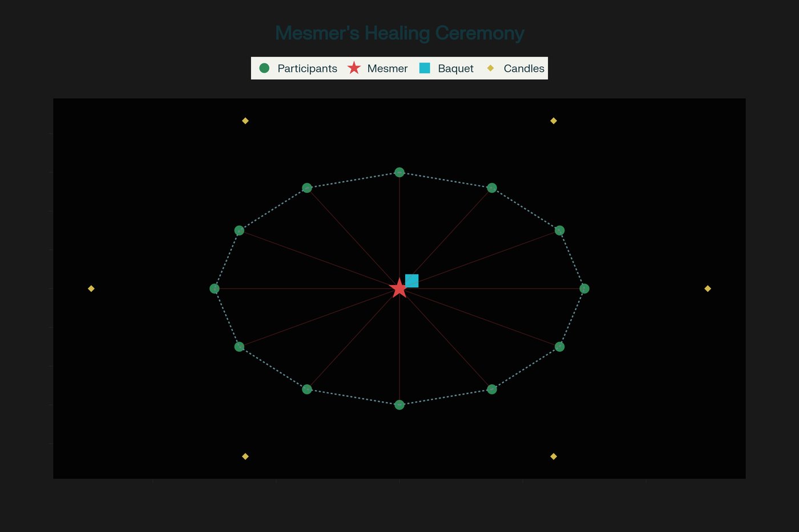Select the bottommost green participant marker

point(399,405)
